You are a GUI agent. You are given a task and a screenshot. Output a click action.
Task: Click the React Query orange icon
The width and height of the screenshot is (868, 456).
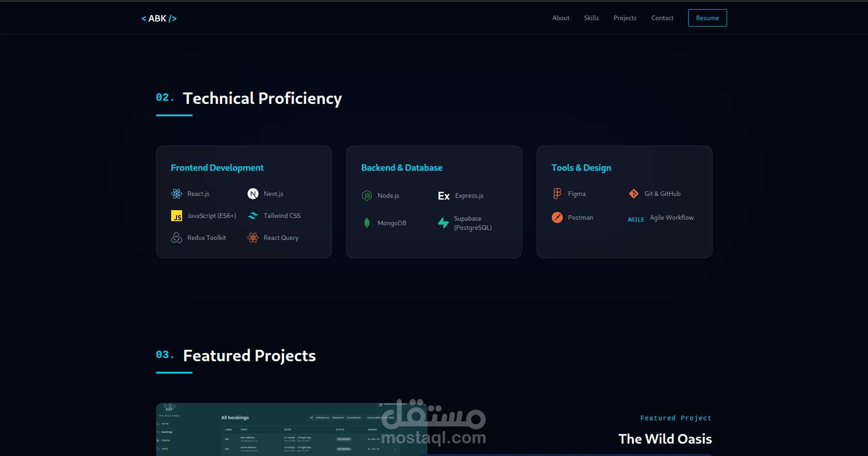point(253,238)
